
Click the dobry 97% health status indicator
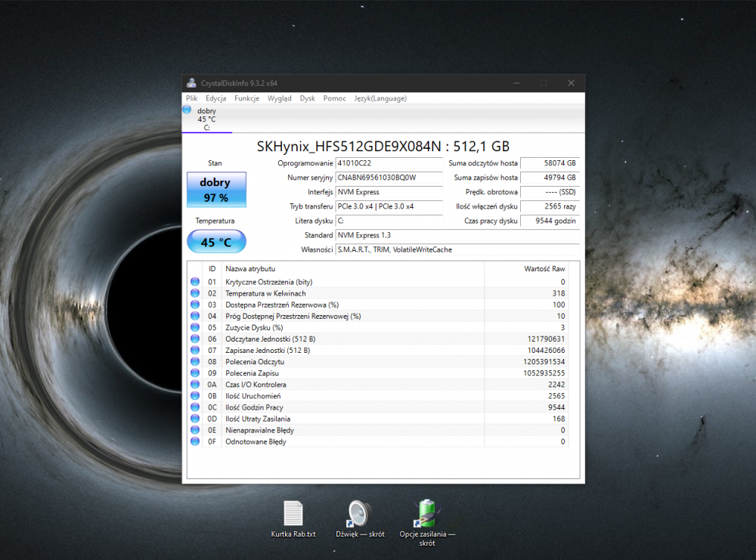216,189
